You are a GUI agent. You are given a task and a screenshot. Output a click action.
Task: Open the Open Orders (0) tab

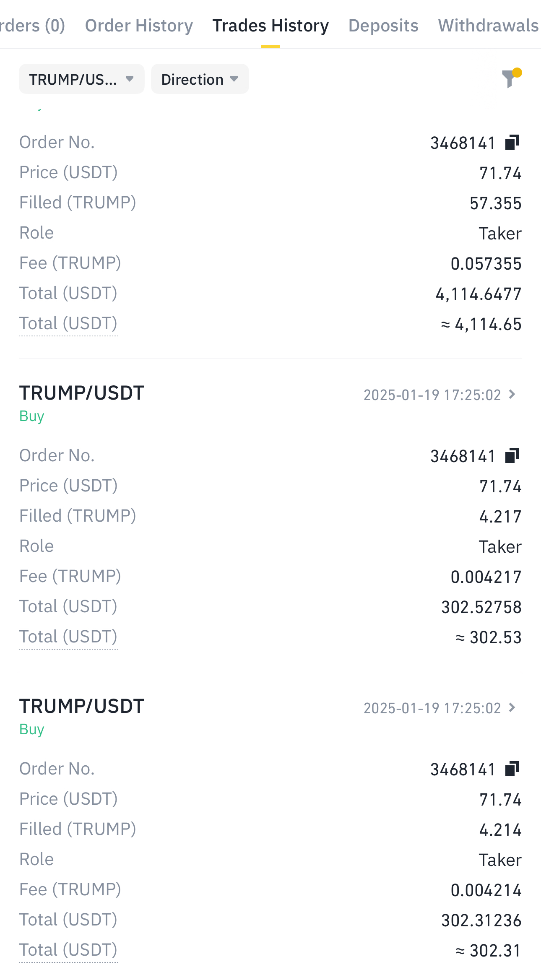(x=32, y=26)
